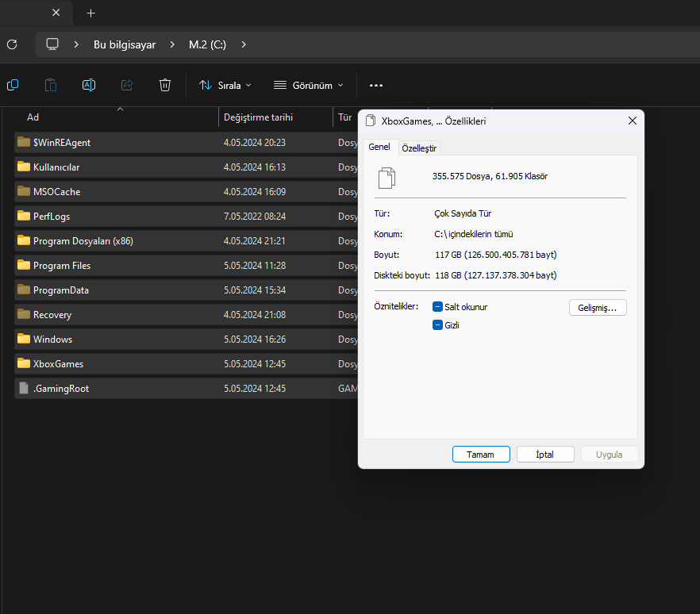Expand the chevron after M.2 (C:)
Image resolution: width=700 pixels, height=614 pixels.
pyautogui.click(x=244, y=44)
